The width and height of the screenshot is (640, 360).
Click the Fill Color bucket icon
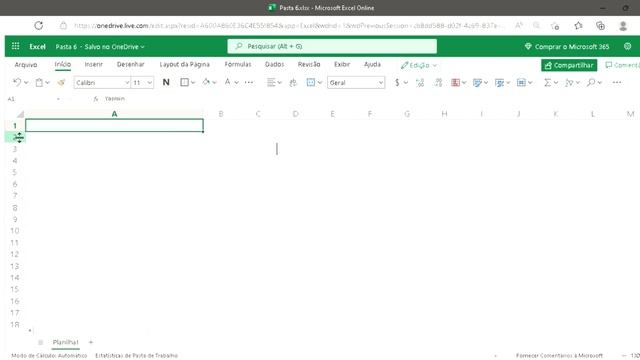[x=206, y=82]
